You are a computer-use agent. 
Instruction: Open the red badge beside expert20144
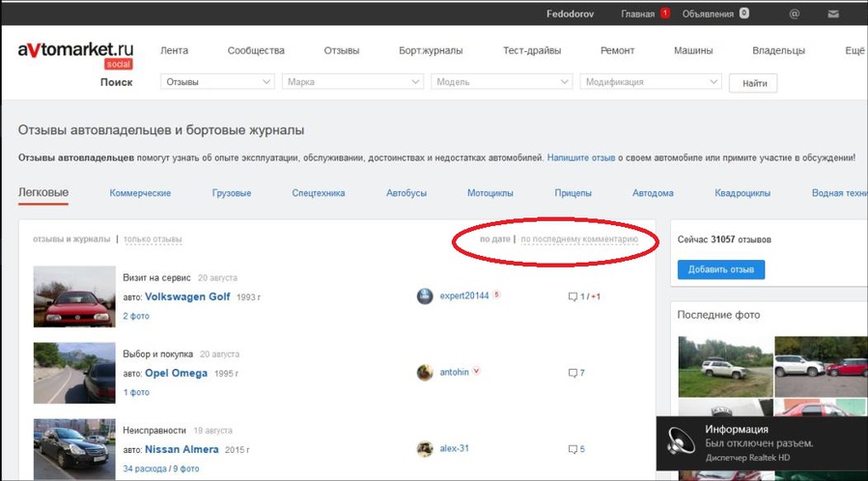tap(496, 295)
